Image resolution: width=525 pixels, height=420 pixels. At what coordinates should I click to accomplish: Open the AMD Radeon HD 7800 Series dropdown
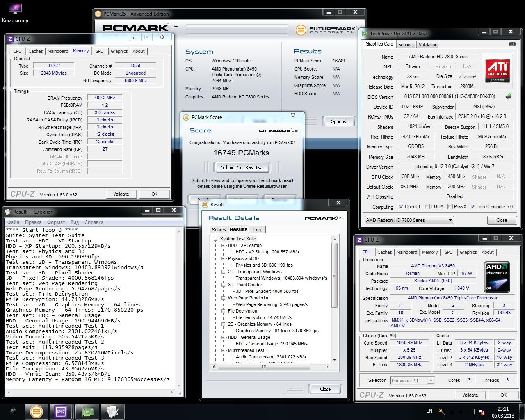coord(409,220)
